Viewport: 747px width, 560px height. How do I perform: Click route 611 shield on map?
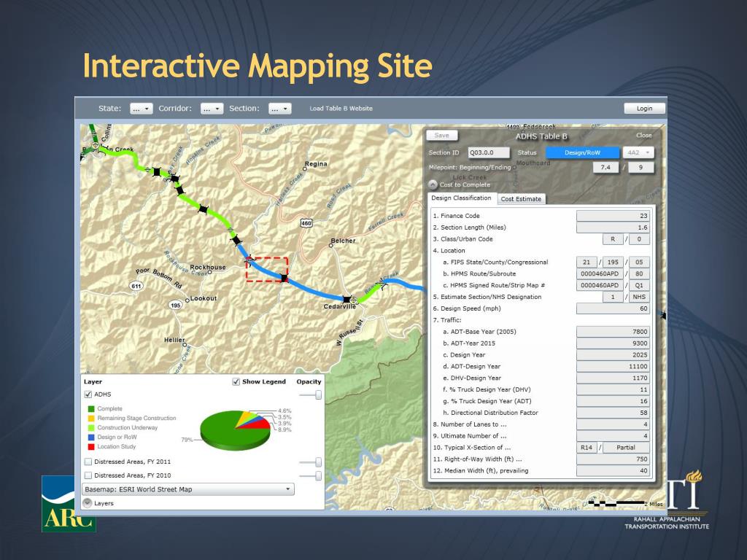136,286
